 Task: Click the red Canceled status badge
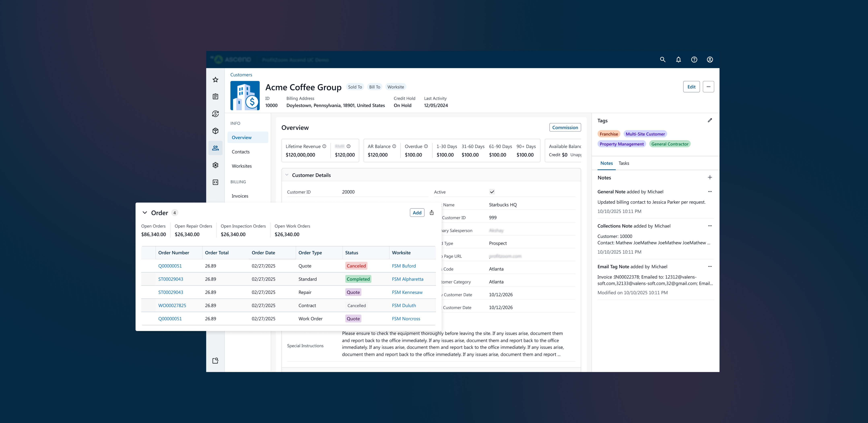pos(356,266)
